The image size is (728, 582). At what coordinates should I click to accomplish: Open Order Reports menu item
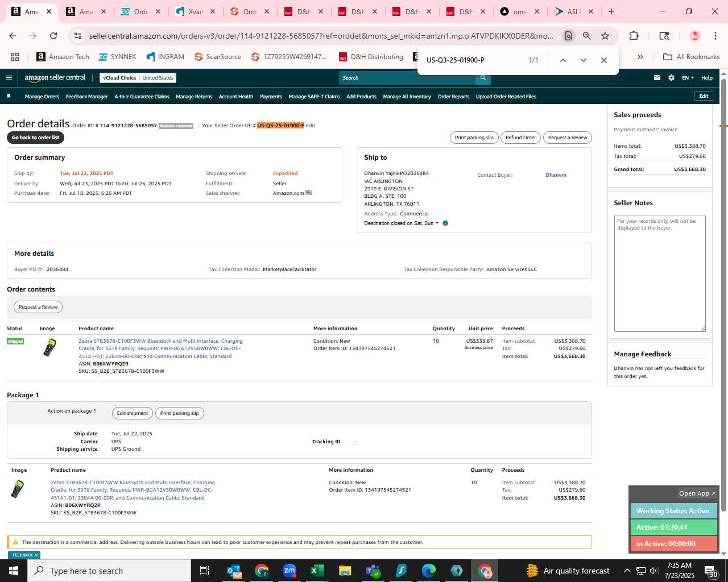click(453, 97)
